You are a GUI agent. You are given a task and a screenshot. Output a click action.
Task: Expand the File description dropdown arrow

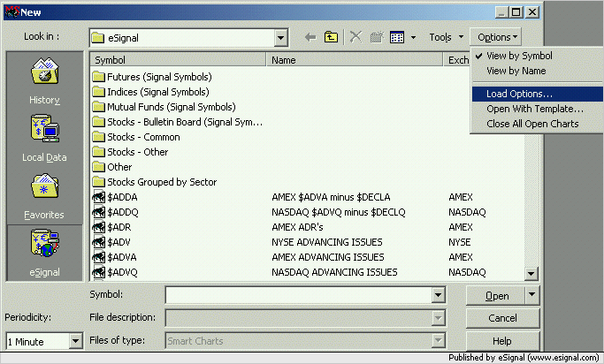pyautogui.click(x=438, y=318)
